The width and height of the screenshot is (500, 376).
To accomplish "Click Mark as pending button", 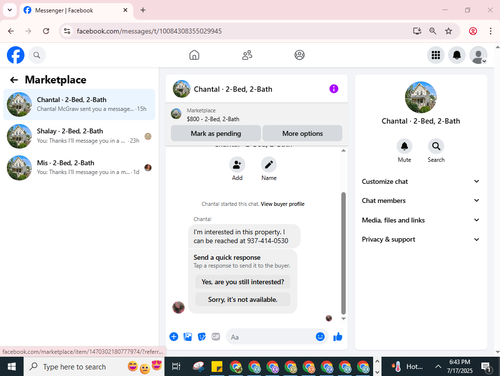I will tap(216, 133).
